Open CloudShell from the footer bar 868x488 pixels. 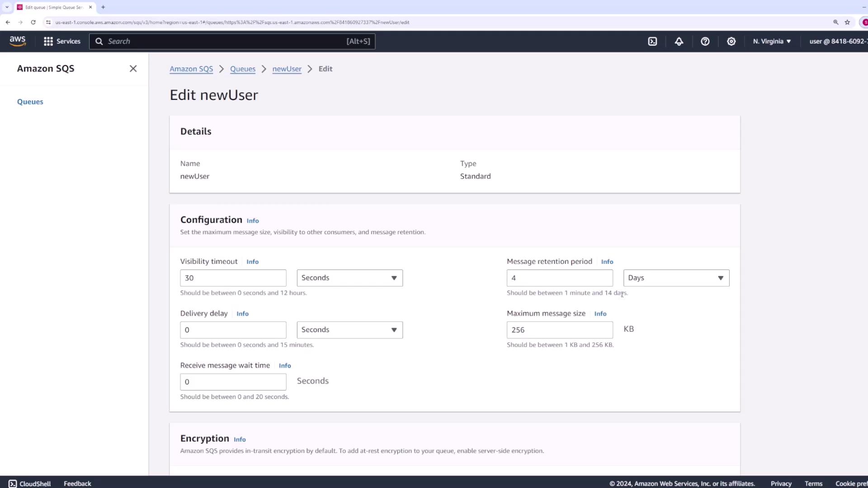pyautogui.click(x=30, y=483)
